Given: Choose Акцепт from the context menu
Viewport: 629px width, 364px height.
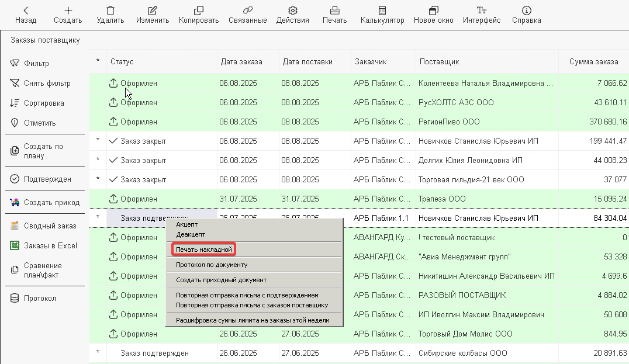Looking at the screenshot, I should point(187,224).
